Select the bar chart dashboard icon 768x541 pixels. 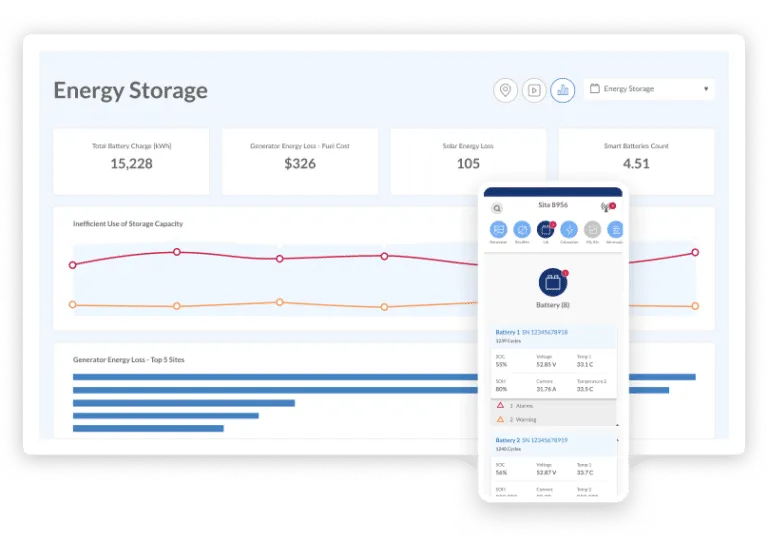[x=562, y=90]
